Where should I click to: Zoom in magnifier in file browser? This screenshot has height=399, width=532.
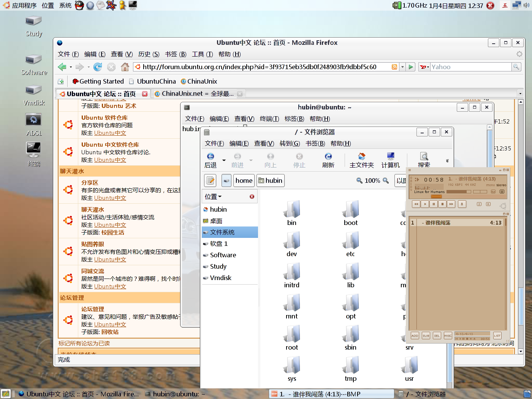click(386, 180)
